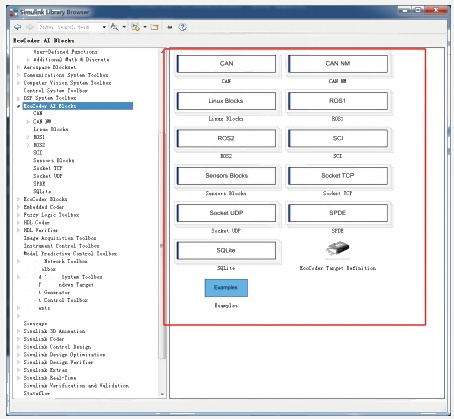Expand the HDL Coder tree node

tap(18, 222)
